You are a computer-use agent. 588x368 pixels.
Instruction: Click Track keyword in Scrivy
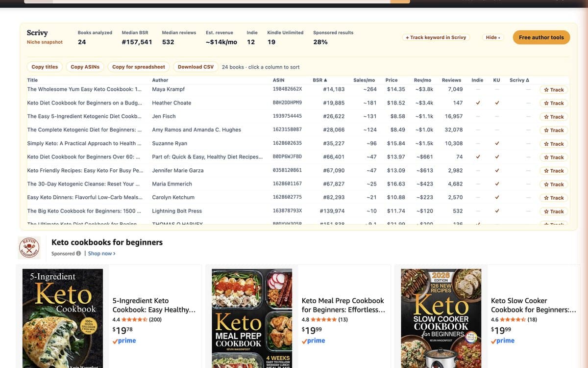436,37
